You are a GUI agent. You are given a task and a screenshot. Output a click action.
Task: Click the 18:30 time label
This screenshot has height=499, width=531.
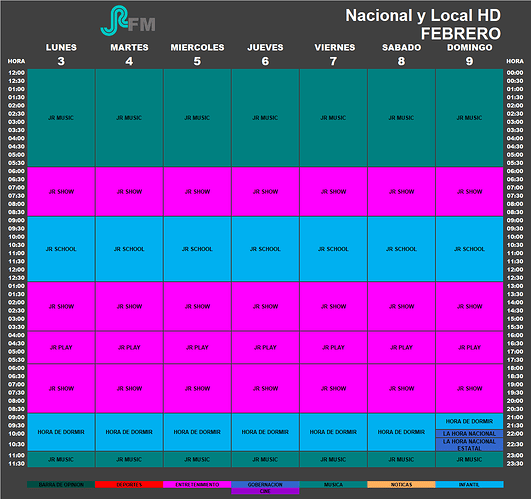(515, 376)
